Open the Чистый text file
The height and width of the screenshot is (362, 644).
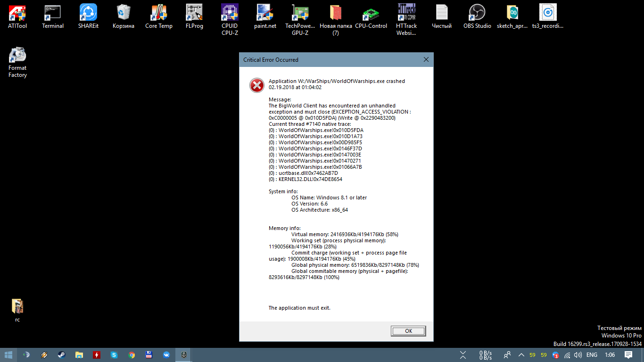(442, 16)
